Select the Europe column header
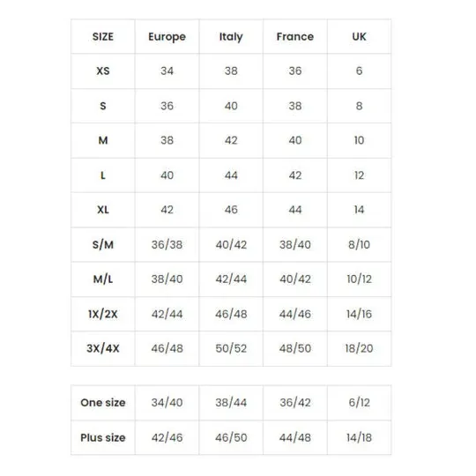This screenshot has height=476, width=476. pos(167,37)
